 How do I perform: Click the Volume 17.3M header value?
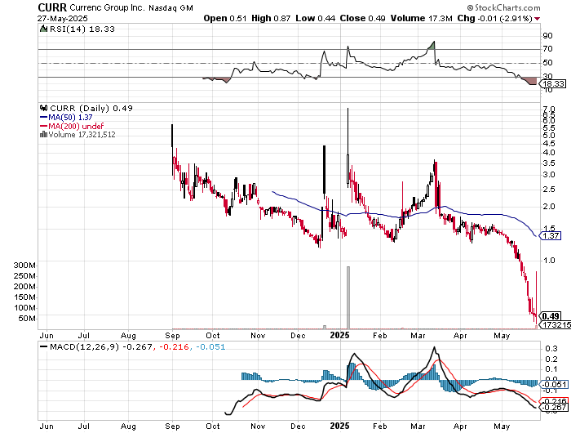pyautogui.click(x=421, y=18)
